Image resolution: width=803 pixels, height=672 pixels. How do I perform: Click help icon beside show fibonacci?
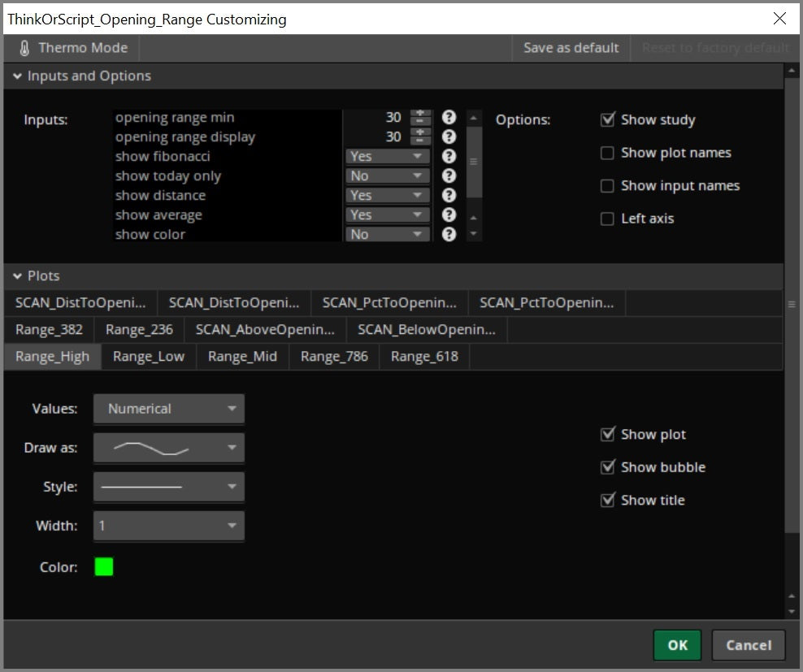[449, 156]
